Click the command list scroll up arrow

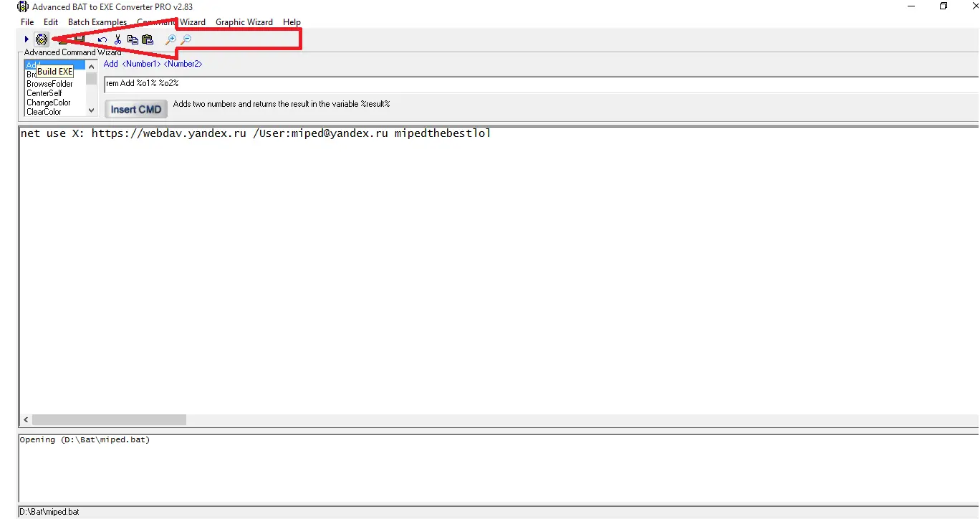(x=91, y=66)
